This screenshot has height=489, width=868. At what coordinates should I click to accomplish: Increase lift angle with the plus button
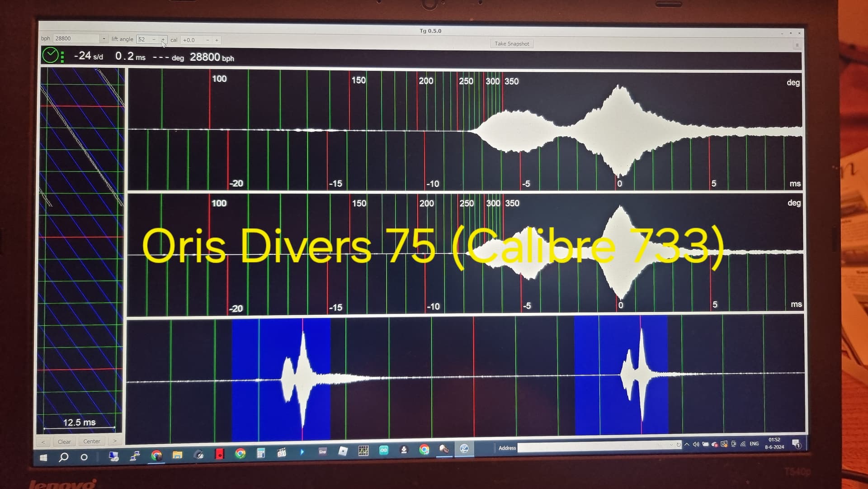pos(163,40)
